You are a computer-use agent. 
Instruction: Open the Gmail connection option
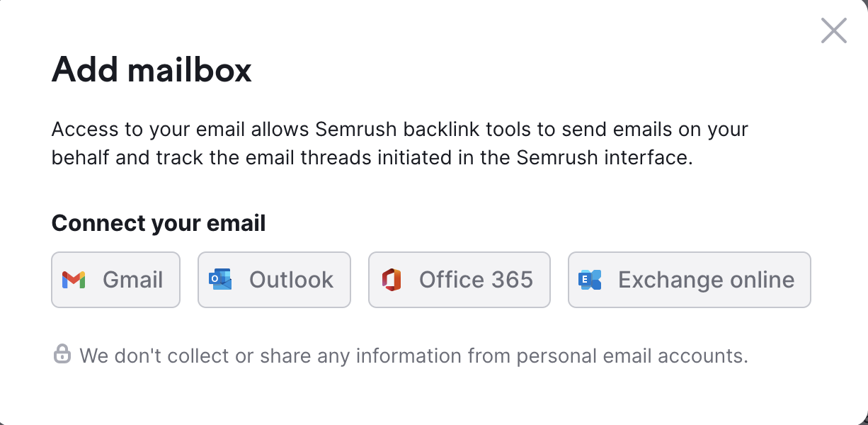[115, 280]
